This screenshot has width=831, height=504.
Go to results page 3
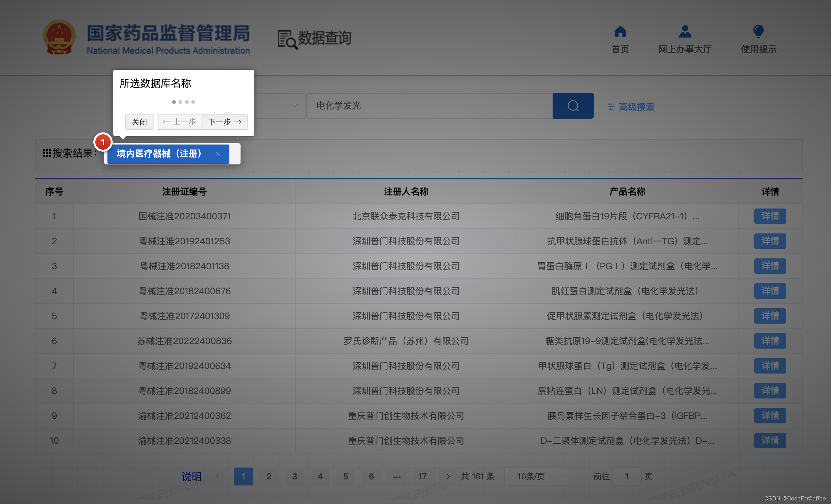[294, 476]
